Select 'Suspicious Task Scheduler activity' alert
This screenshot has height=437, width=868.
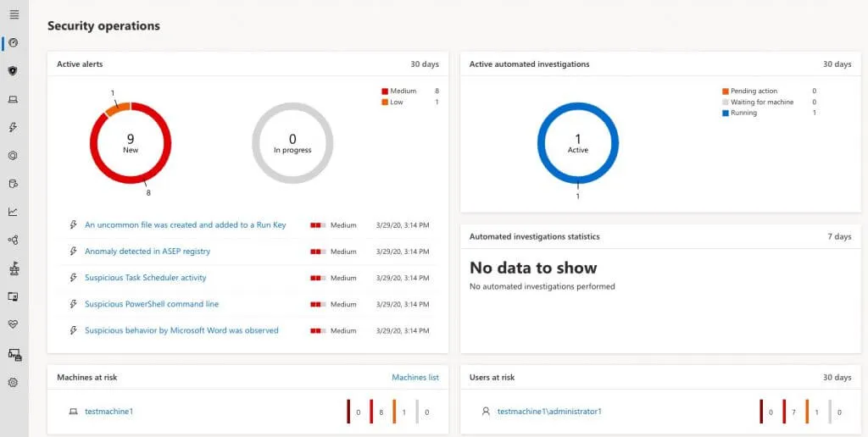(x=145, y=278)
